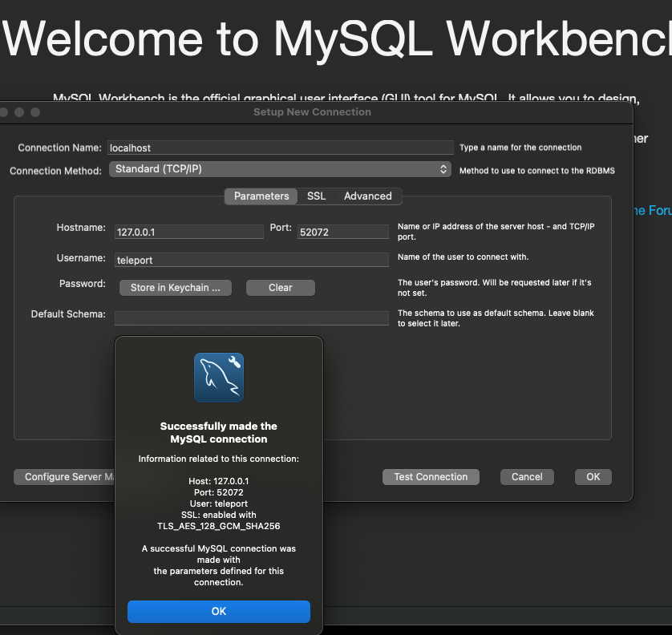The image size is (672, 635).
Task: Click the Setup New Connection title
Action: click(312, 111)
